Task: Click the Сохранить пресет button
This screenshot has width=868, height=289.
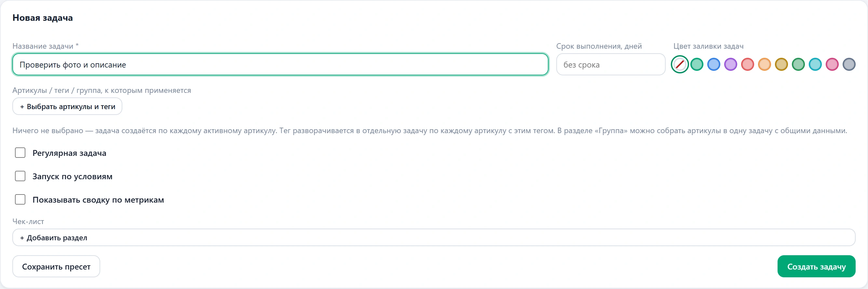Action: (56, 267)
